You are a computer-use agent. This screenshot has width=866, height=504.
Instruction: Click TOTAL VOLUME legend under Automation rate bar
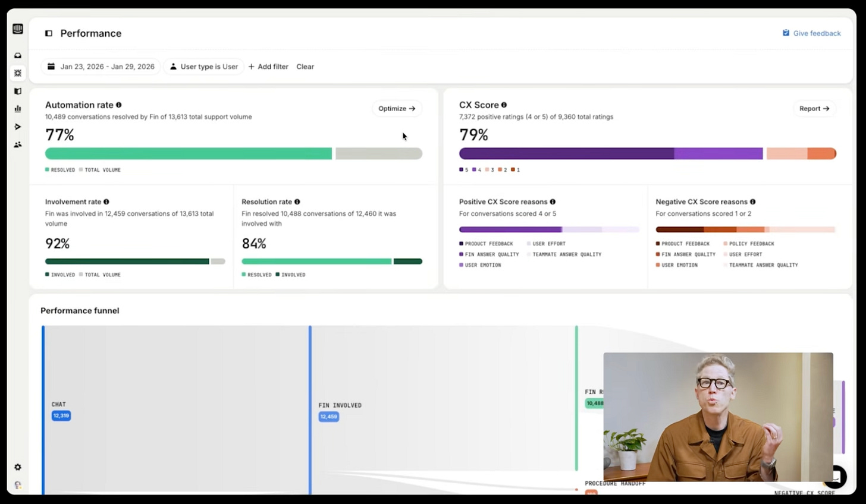pyautogui.click(x=99, y=170)
